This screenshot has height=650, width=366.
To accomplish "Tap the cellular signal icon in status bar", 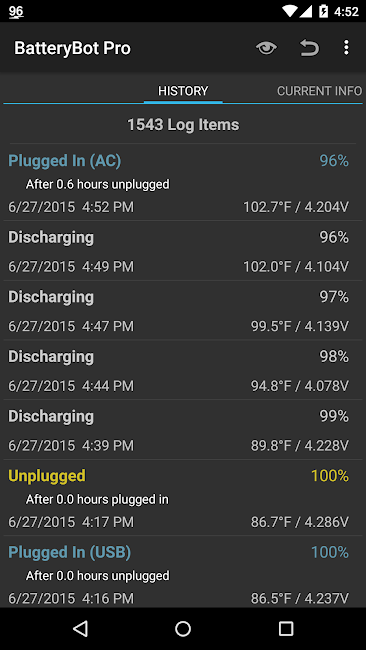I will (x=306, y=12).
